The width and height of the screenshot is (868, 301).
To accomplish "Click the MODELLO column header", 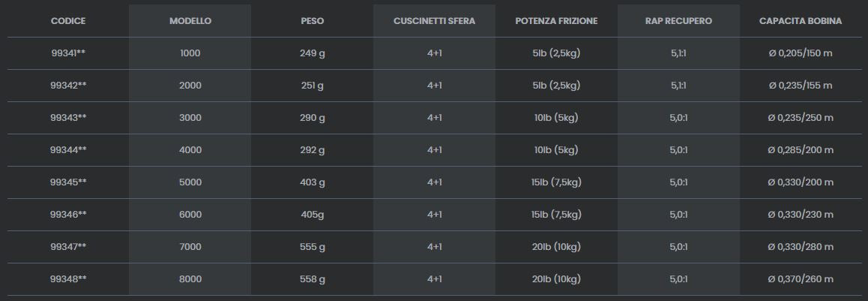I will 190,21.
